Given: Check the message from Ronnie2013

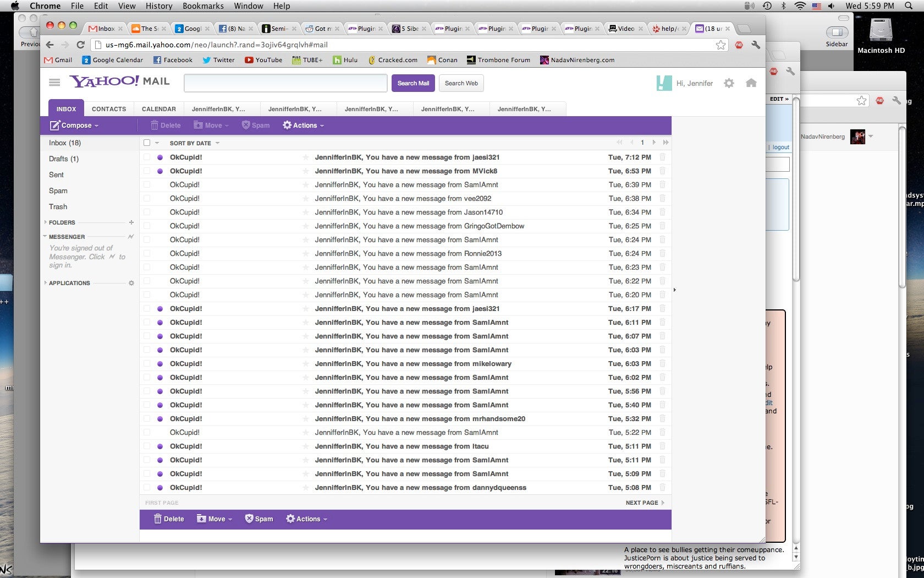Looking at the screenshot, I should point(147,254).
